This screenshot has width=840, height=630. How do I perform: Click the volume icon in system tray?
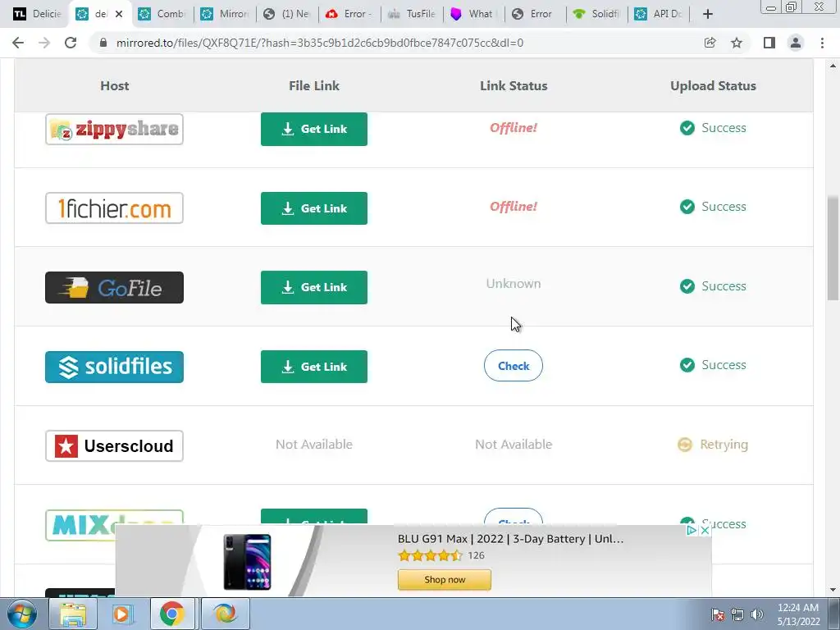click(x=757, y=614)
